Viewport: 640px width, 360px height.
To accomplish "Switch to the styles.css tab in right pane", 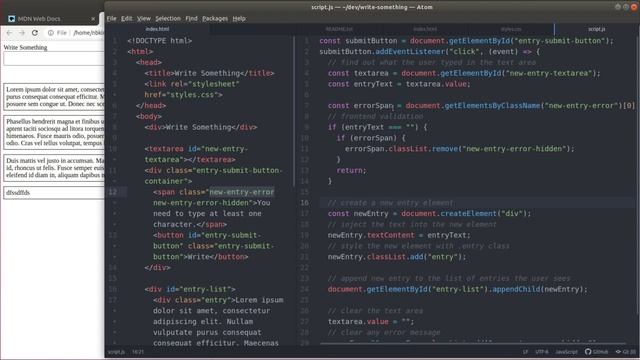I will (x=511, y=29).
